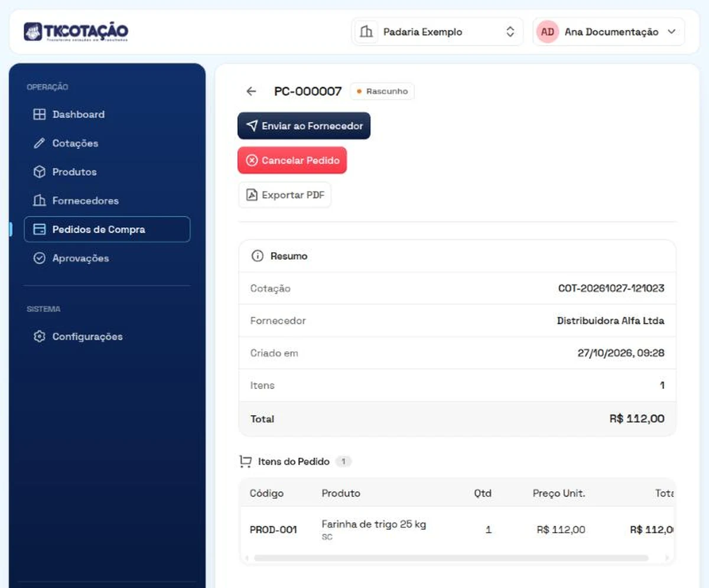Screen dimensions: 709x588
Task: Click the PDF file icon on Exportar
Action: pos(252,195)
